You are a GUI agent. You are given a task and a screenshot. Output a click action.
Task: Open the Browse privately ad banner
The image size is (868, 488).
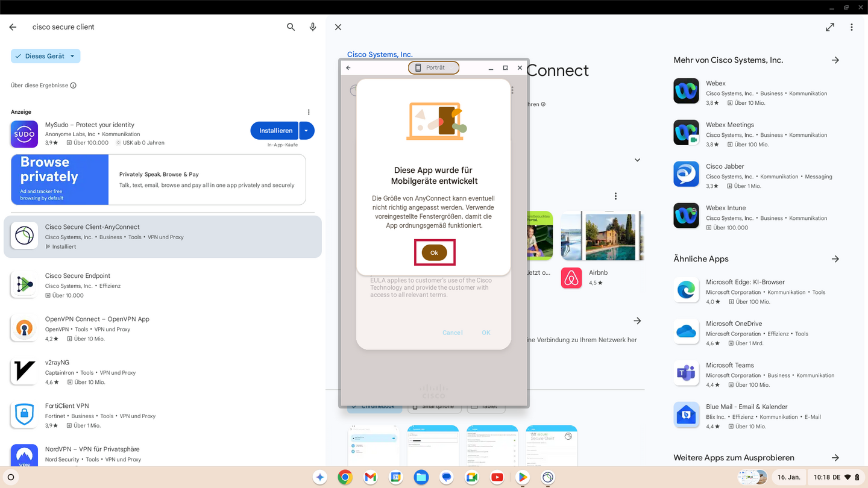coord(159,180)
